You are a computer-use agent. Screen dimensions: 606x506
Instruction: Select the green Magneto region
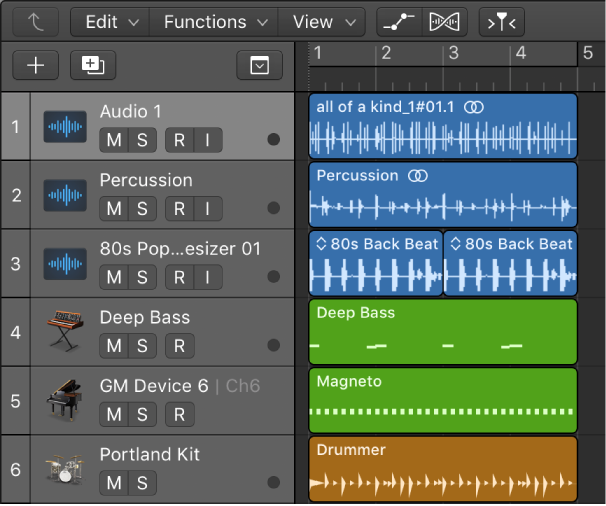click(x=443, y=400)
